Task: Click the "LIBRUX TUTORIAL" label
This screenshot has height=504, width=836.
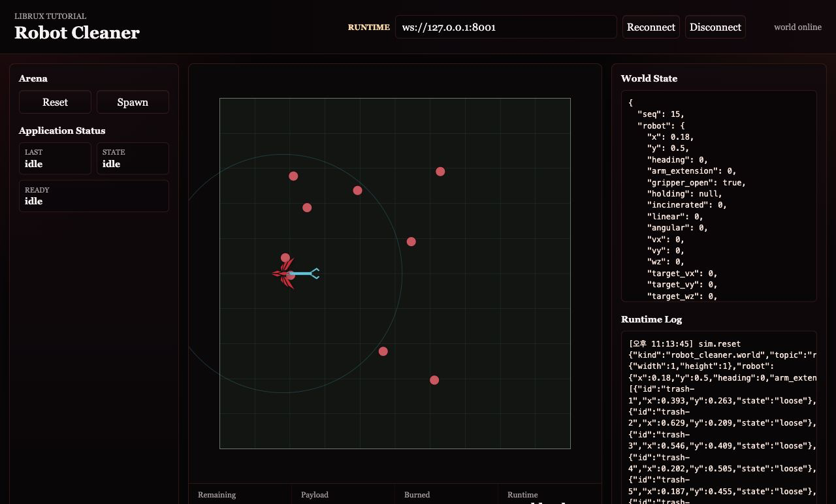Action: pyautogui.click(x=50, y=16)
